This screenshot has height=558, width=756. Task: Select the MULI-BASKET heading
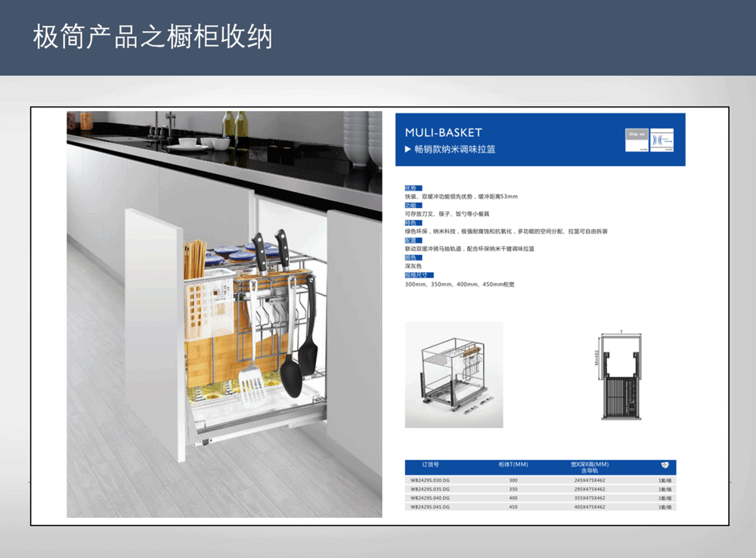pyautogui.click(x=444, y=132)
